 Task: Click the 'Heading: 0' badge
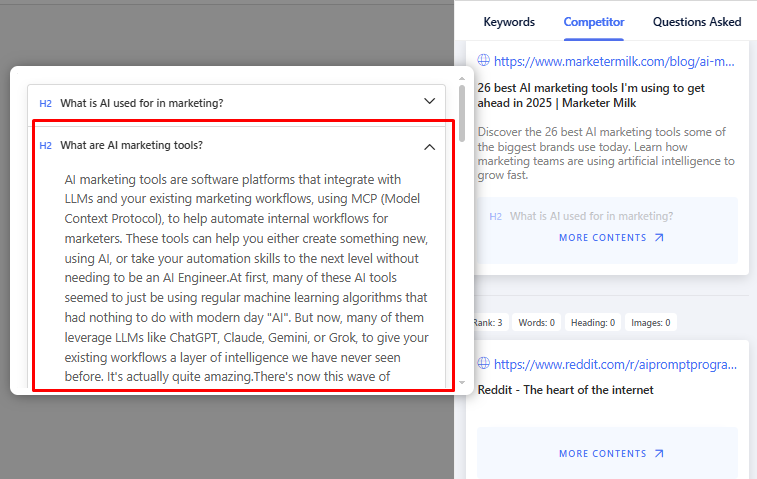(593, 323)
